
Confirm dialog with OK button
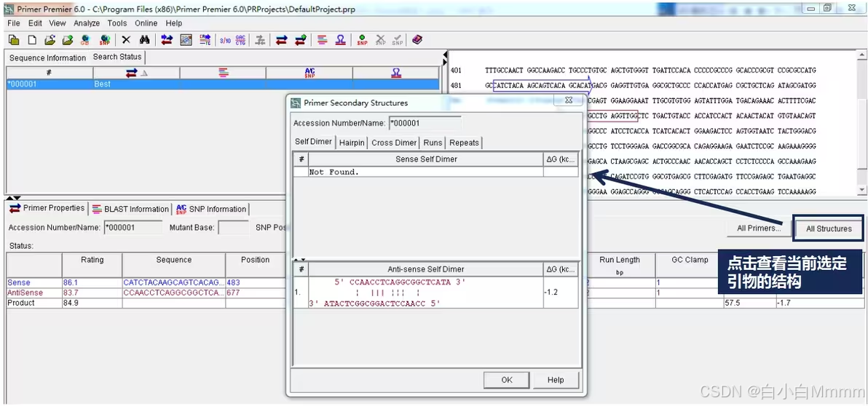pos(507,380)
